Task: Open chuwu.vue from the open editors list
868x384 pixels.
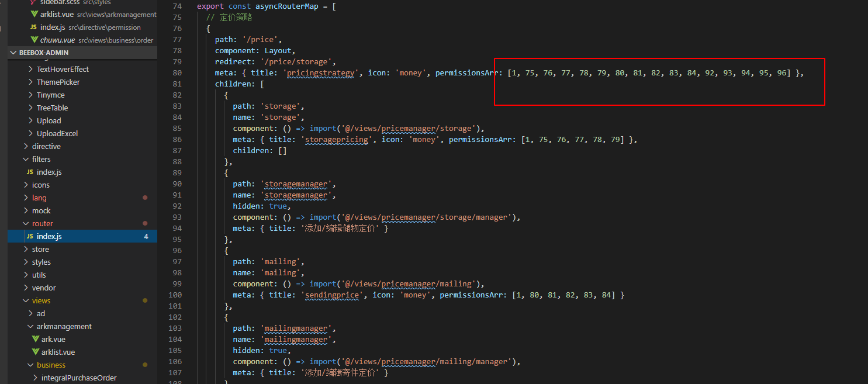Action: [x=57, y=40]
